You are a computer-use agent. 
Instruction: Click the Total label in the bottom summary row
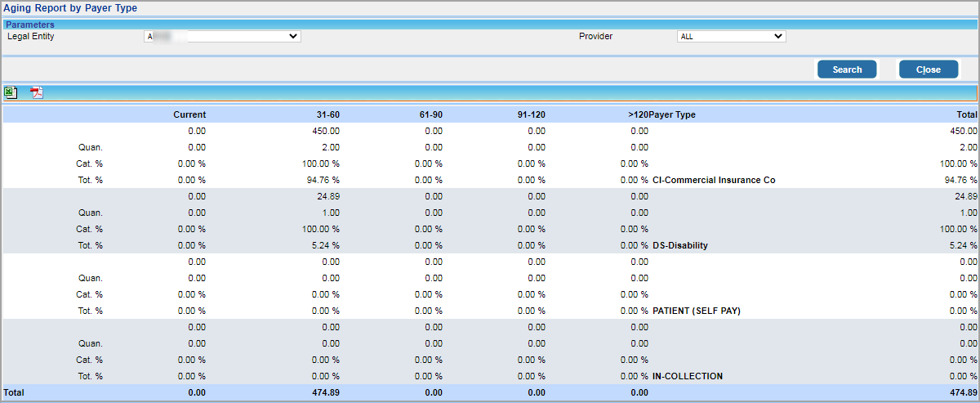click(14, 392)
